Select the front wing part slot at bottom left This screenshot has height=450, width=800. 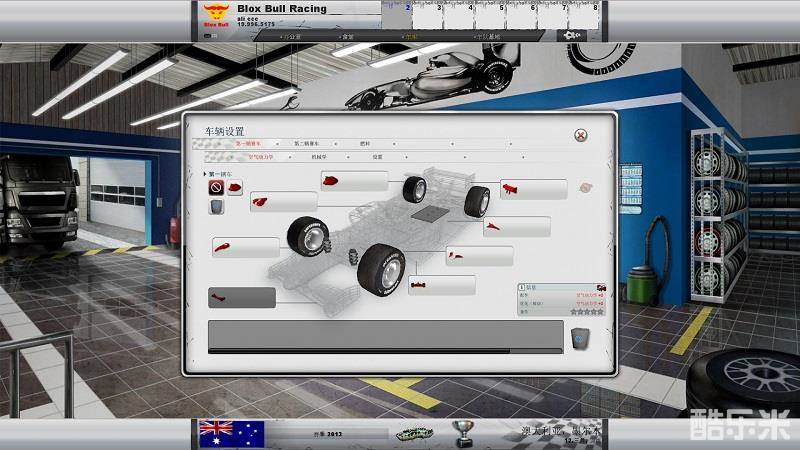(x=241, y=297)
